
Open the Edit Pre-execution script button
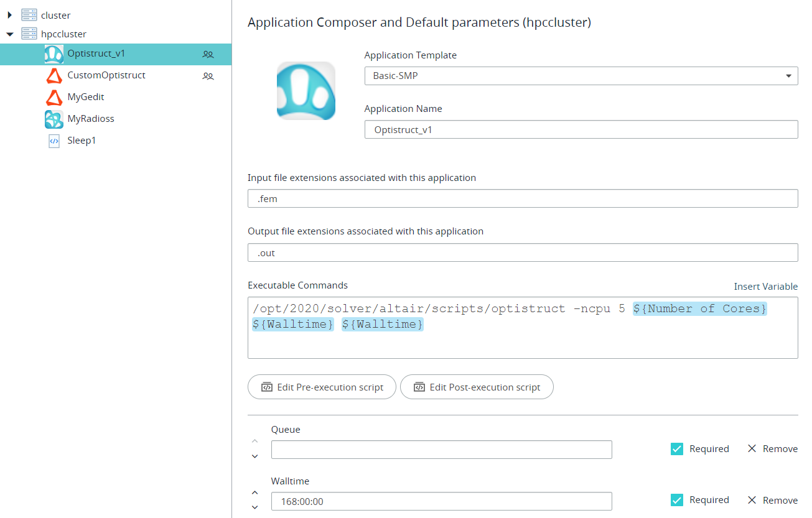(x=322, y=387)
